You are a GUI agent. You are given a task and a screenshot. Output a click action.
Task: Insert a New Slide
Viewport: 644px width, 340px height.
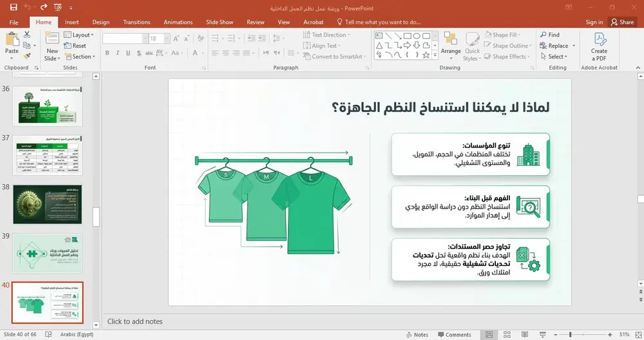pyautogui.click(x=52, y=46)
